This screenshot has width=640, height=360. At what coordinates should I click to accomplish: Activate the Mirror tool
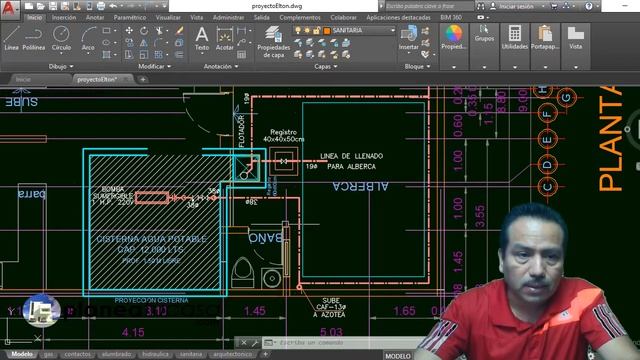coord(144,42)
